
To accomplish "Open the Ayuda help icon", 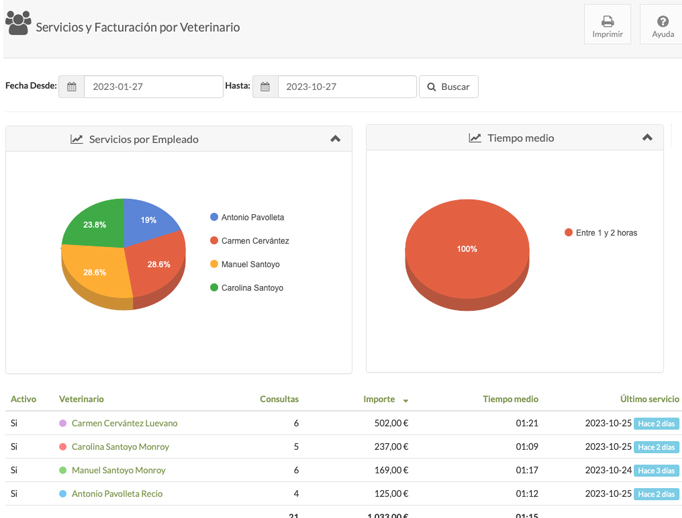I will (x=663, y=21).
